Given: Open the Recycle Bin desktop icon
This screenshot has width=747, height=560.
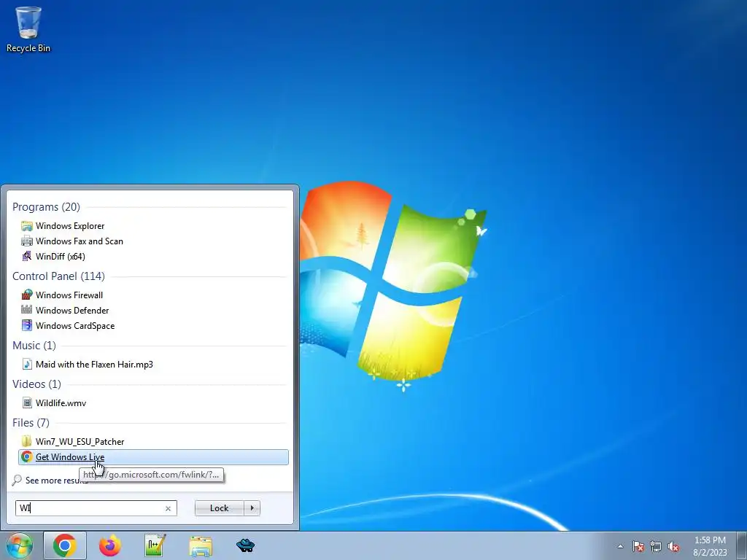Looking at the screenshot, I should [x=28, y=29].
